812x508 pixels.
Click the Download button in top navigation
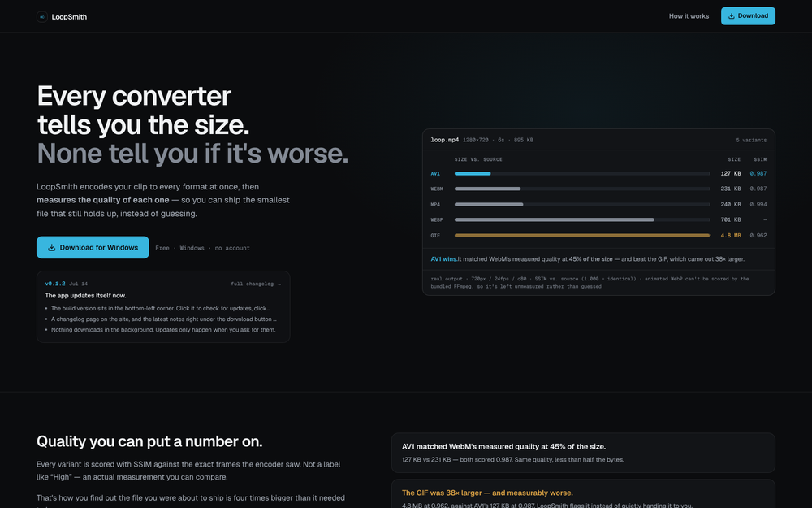coord(748,16)
